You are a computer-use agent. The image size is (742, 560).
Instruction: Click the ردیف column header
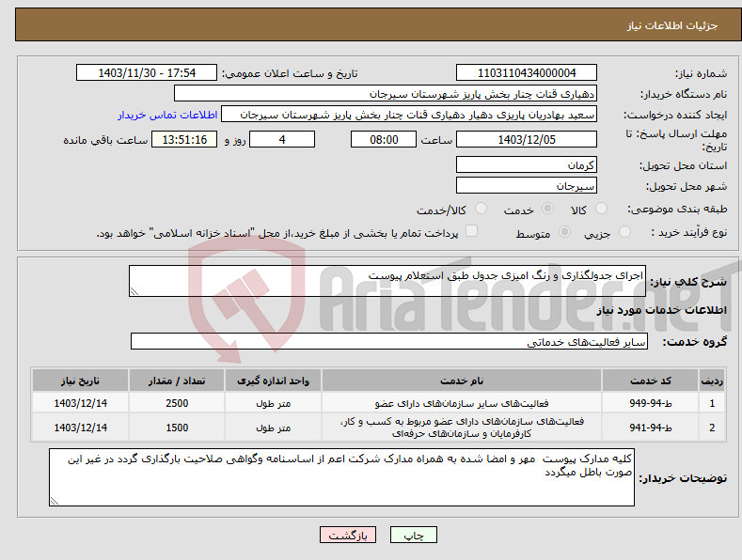(x=712, y=381)
